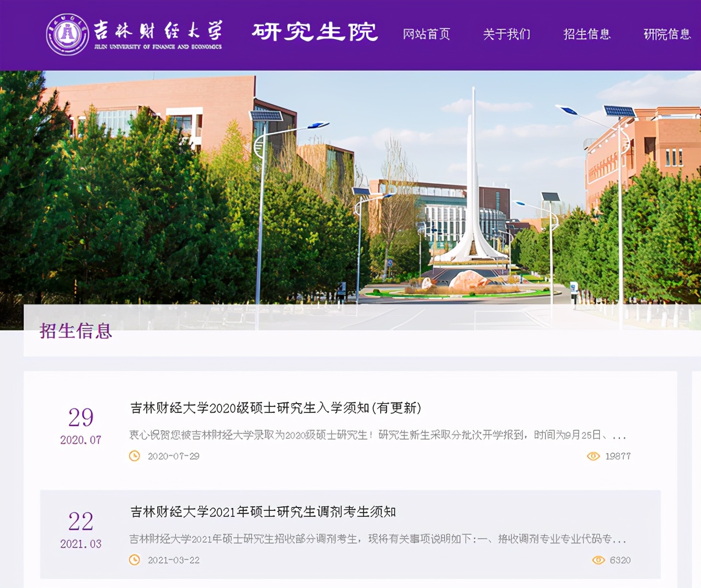Open the 关于我们 navigation item

coord(506,34)
